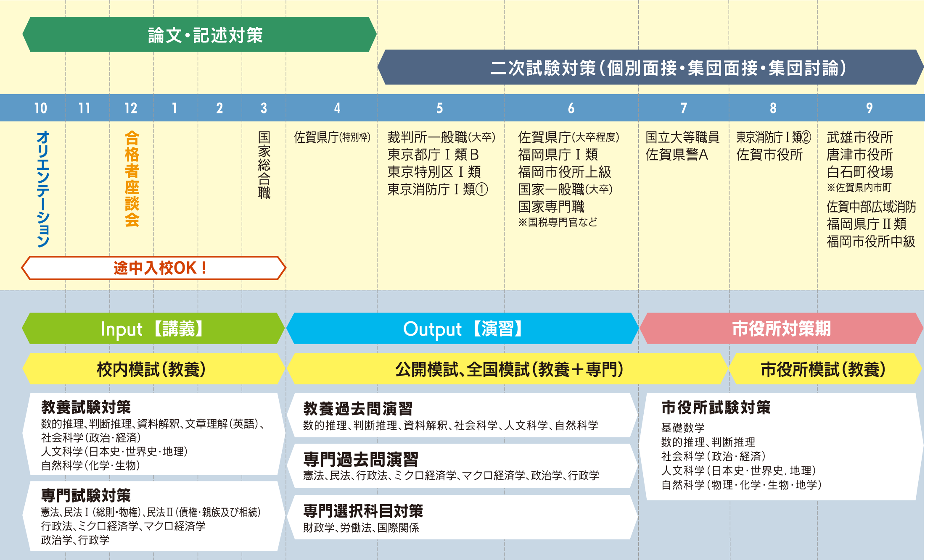Click the 専門試験対策 heading

pos(86,495)
